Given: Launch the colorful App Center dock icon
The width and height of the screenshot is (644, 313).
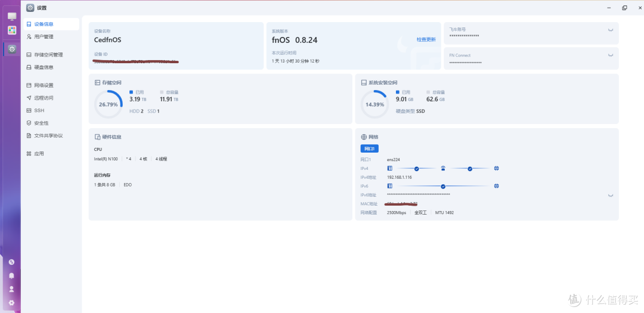Looking at the screenshot, I should pos(12,30).
